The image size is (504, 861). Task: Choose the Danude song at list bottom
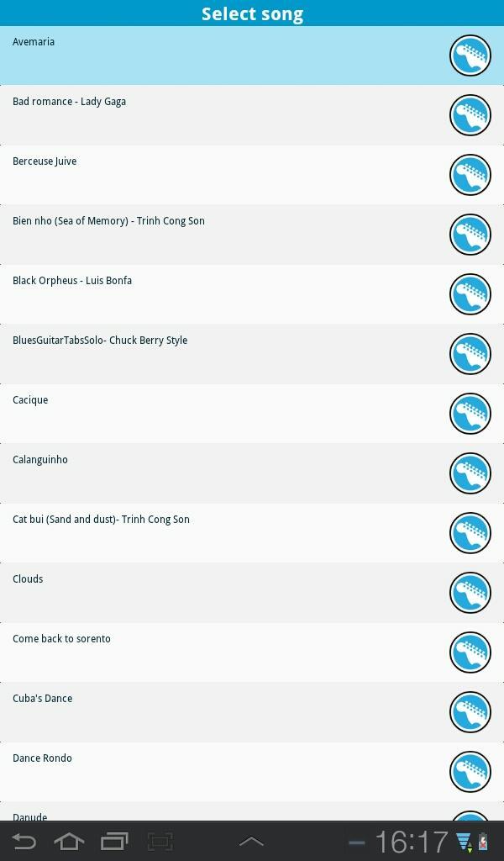(x=252, y=811)
